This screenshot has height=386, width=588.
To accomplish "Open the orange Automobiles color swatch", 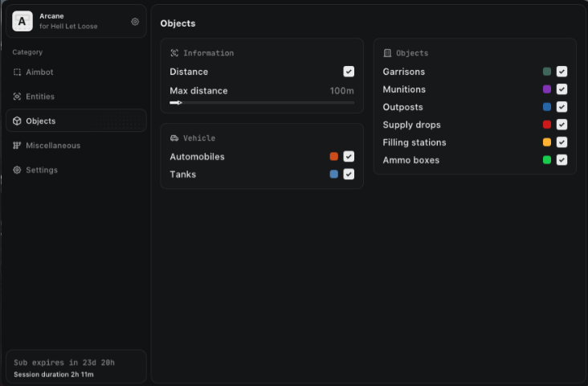I will click(x=334, y=157).
